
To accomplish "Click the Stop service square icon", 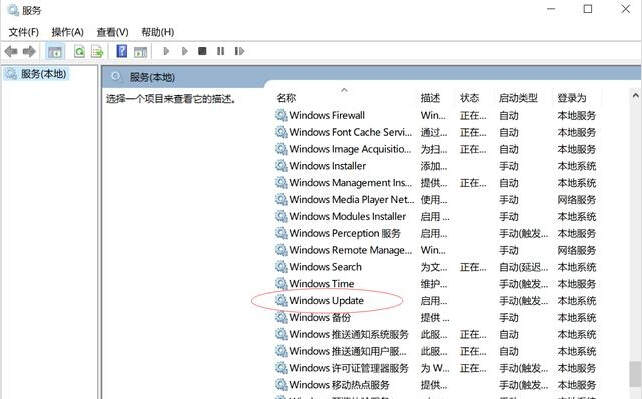I will [202, 51].
